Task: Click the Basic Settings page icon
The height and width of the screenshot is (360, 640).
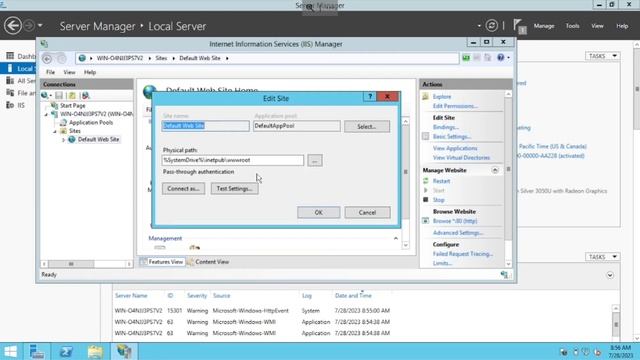Action: 426,136
